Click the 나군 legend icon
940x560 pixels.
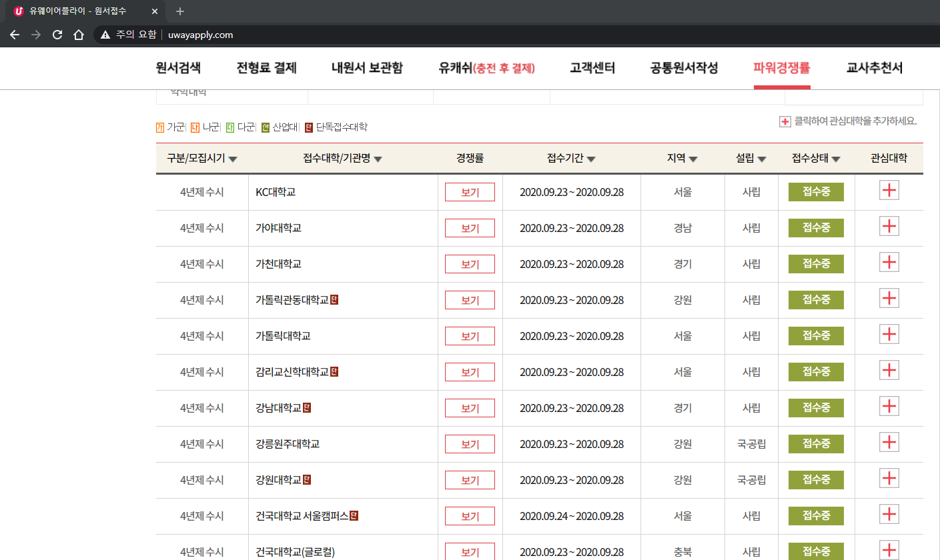(x=195, y=127)
